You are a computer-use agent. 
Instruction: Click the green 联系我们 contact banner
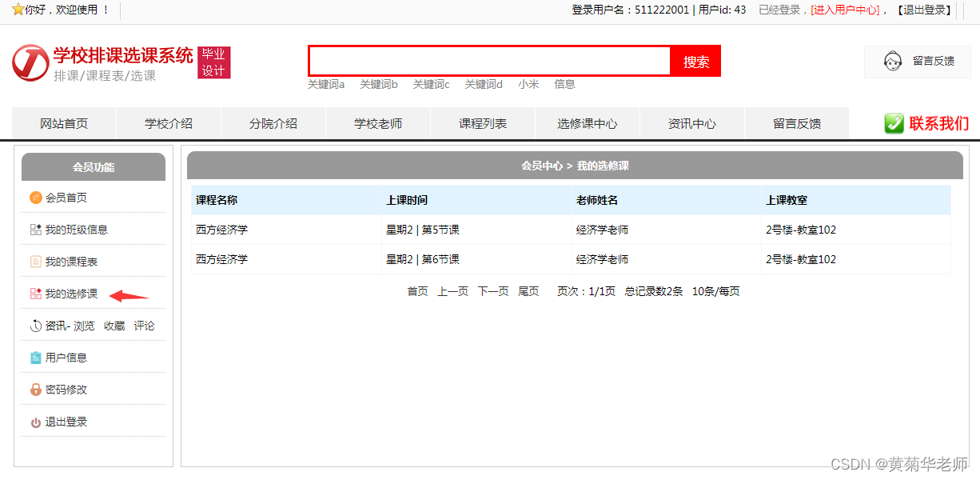tap(926, 123)
